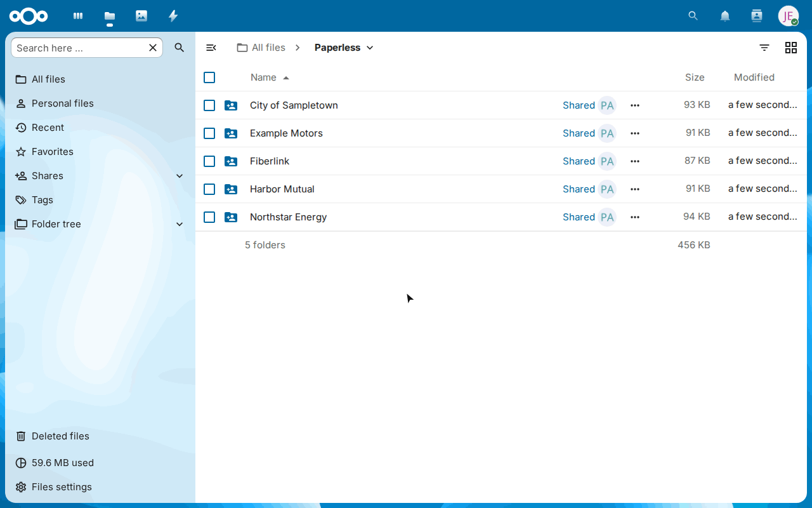Screen dimensions: 812x508
Task: Open actions menu for Fiberlink
Action: [635, 161]
